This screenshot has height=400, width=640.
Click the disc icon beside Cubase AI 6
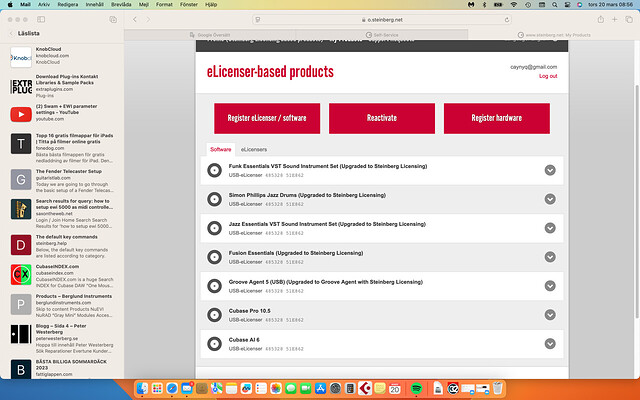point(214,344)
